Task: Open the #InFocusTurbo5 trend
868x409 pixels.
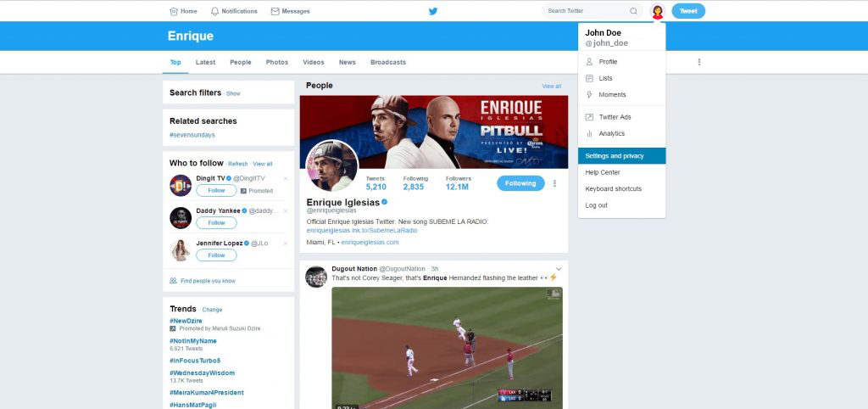Action: (195, 361)
